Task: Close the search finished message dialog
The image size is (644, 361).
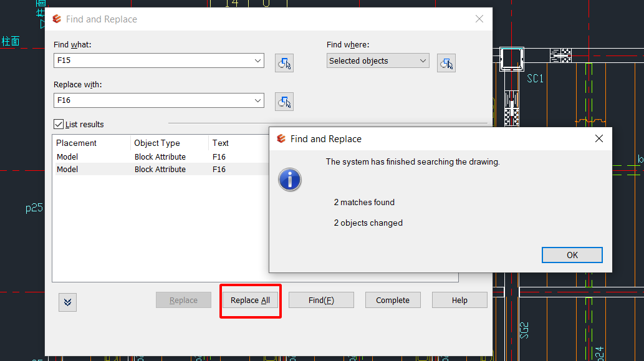Action: point(598,139)
